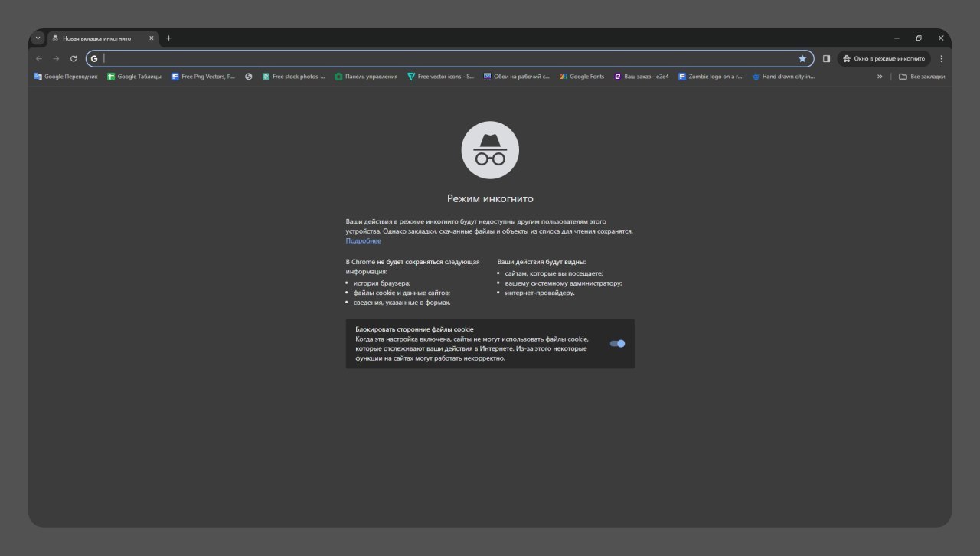Open the Google Fonts bookmark
980x556 pixels.
point(582,76)
